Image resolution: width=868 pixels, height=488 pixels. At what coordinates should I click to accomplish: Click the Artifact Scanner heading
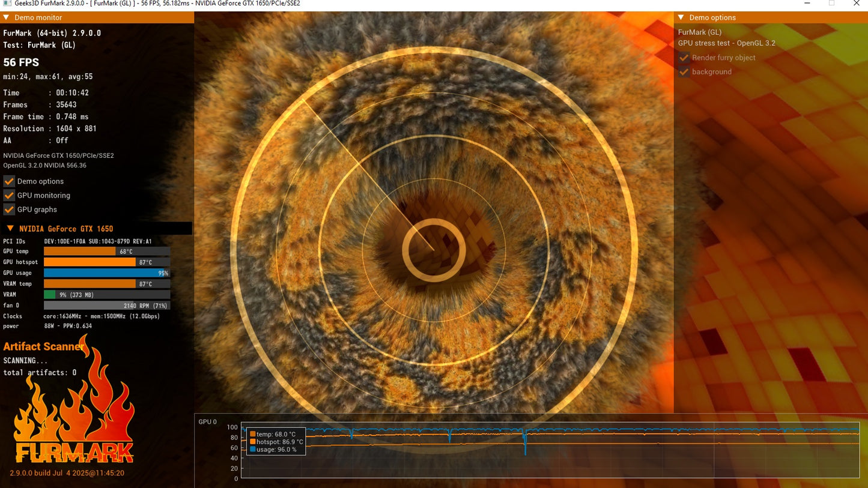point(43,346)
